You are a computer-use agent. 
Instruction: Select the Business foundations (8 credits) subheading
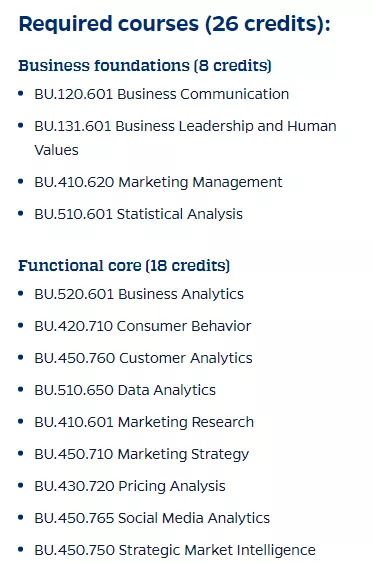[145, 66]
